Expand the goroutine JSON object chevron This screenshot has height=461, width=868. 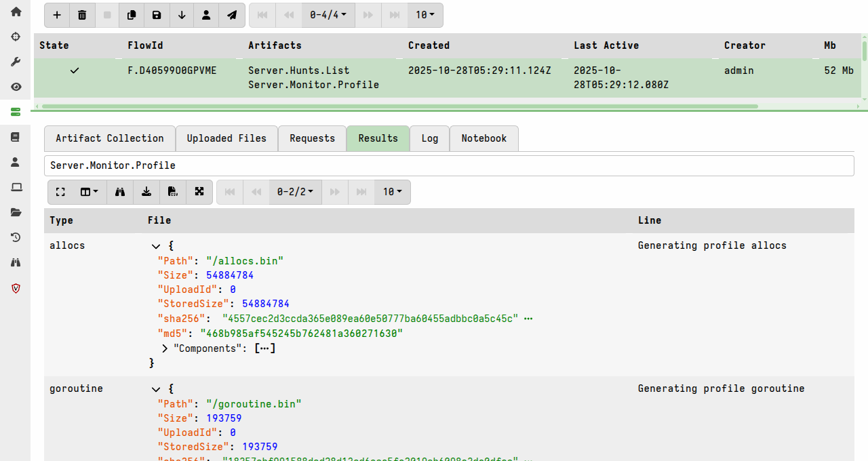coord(156,389)
